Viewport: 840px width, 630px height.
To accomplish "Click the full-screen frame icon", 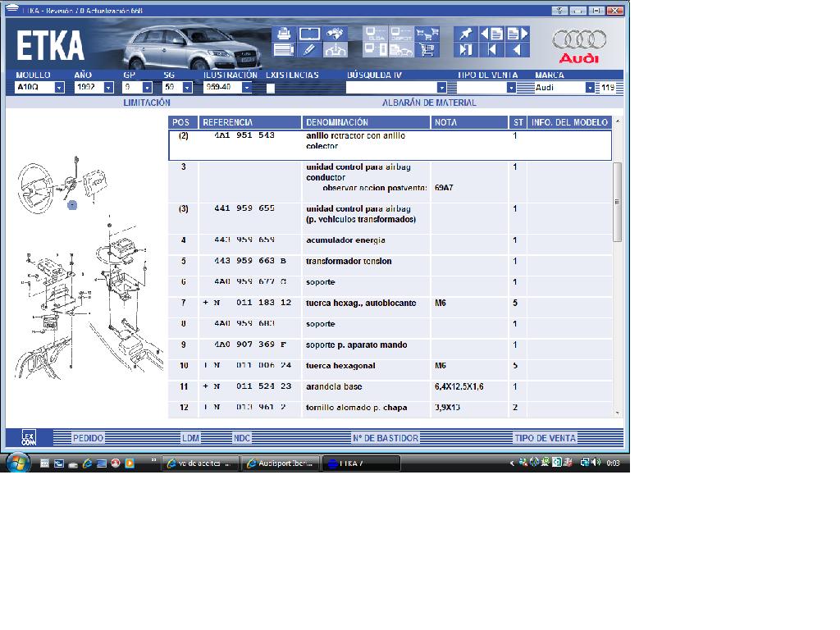I will (309, 34).
